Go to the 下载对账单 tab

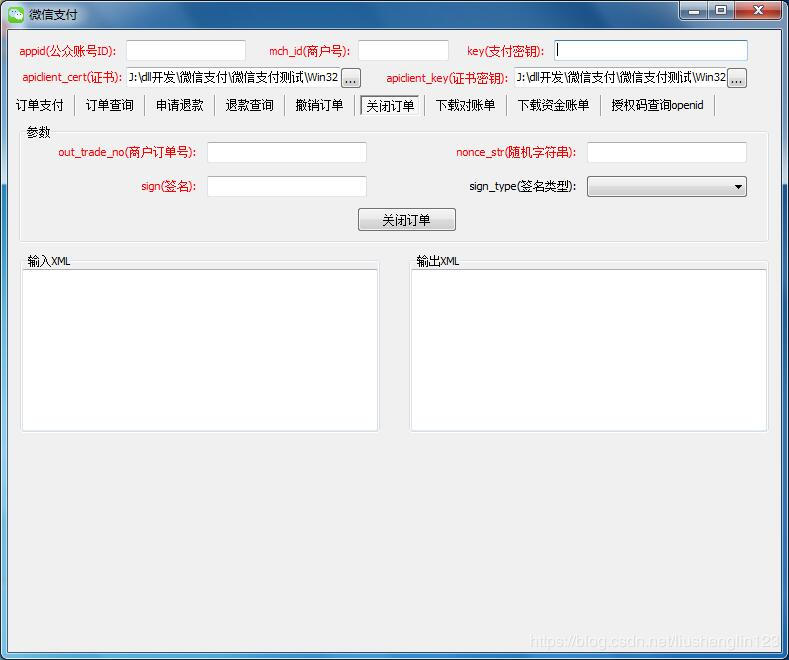pos(465,105)
